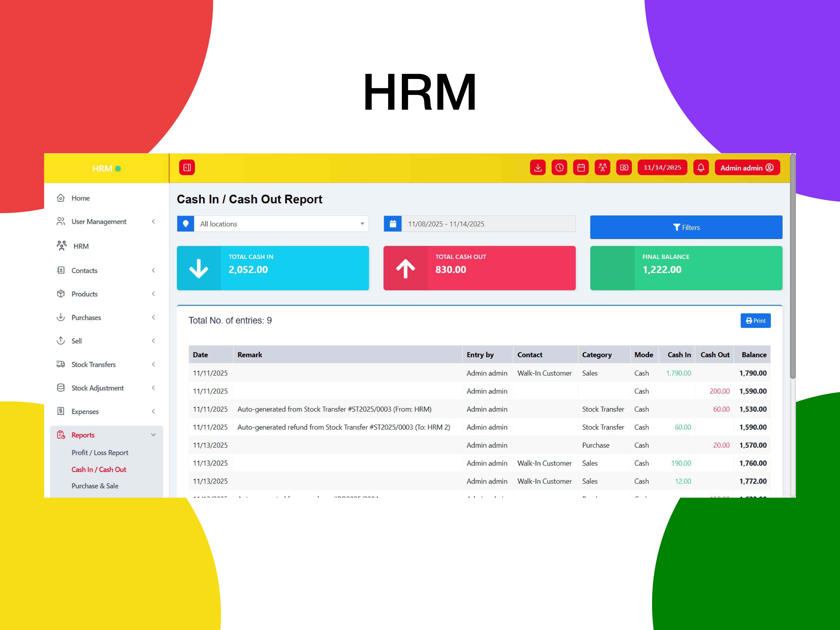Collapse the Reports chevron
Viewport: 840px width, 630px height.
pyautogui.click(x=153, y=435)
